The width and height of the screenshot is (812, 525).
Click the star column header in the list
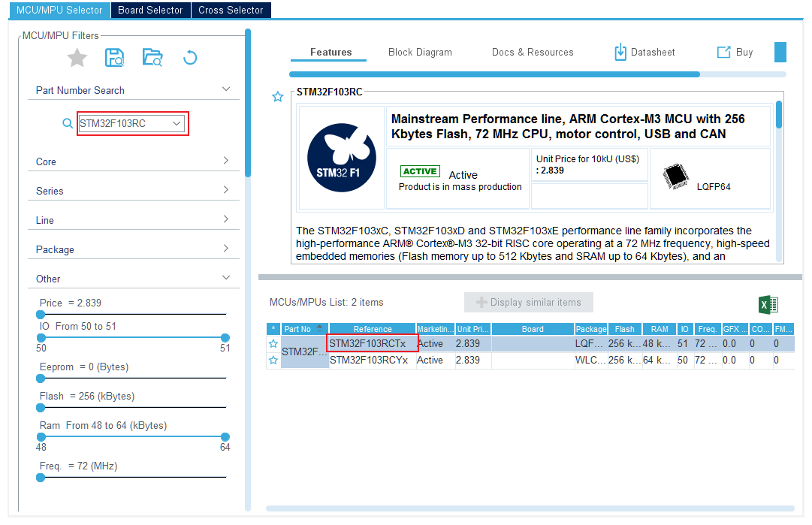(x=273, y=329)
